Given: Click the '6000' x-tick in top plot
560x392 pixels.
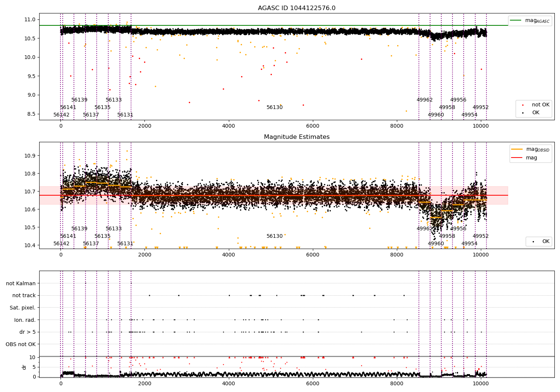Looking at the screenshot, I should (x=313, y=126).
